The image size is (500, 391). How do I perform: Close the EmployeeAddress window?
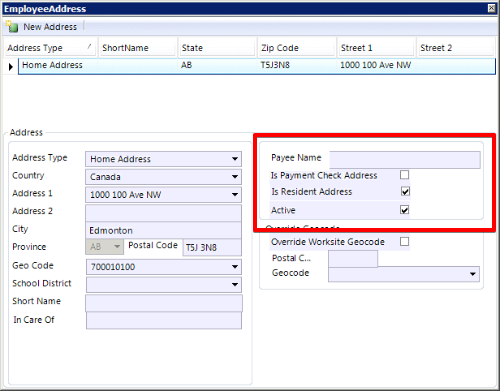tap(491, 8)
